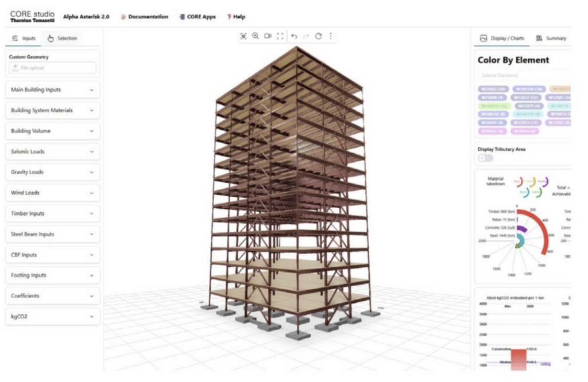The image size is (588, 382).
Task: Undo the last model change
Action: click(294, 36)
